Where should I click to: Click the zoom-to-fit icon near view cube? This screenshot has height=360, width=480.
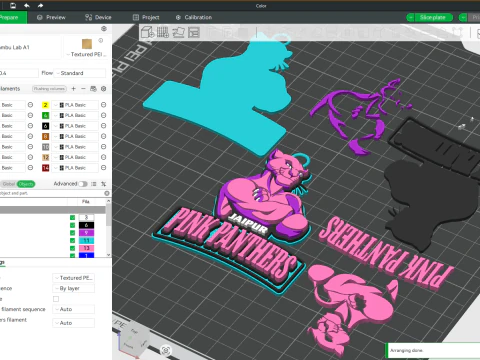pyautogui.click(x=166, y=350)
